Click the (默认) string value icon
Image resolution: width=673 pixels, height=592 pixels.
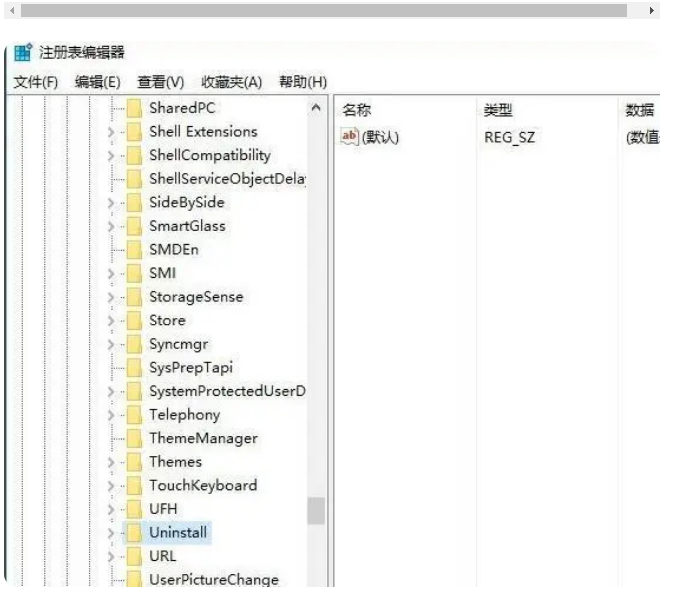(x=349, y=137)
